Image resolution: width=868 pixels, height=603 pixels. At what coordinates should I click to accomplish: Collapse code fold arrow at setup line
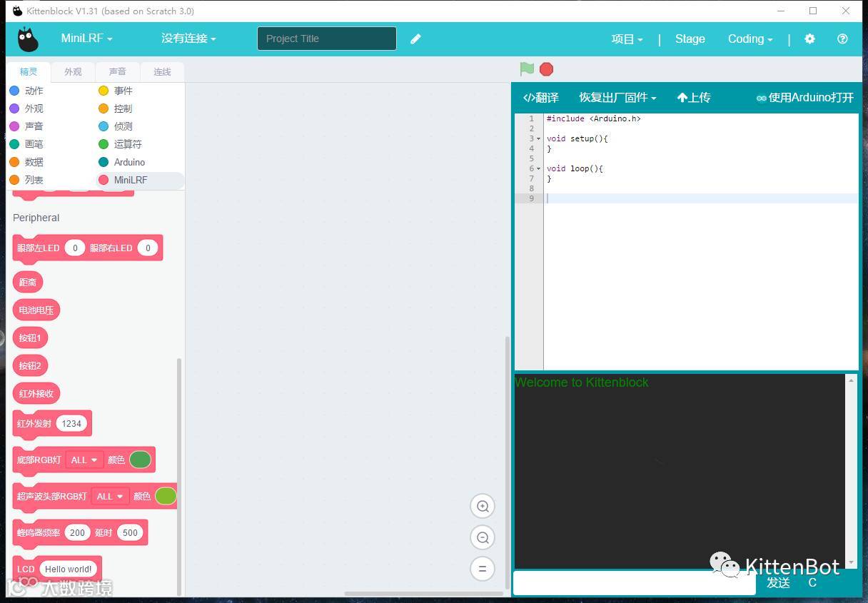pyautogui.click(x=538, y=139)
